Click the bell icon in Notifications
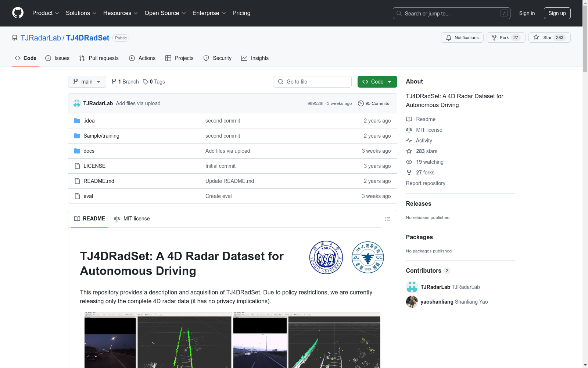Viewport: 588px width, 368px height. click(x=449, y=38)
